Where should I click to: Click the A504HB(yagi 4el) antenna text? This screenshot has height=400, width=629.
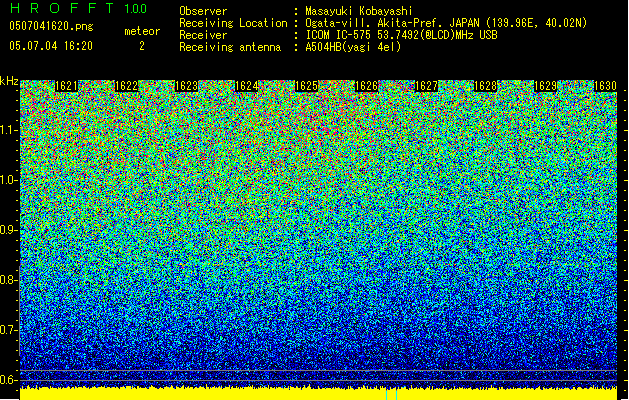(x=353, y=47)
